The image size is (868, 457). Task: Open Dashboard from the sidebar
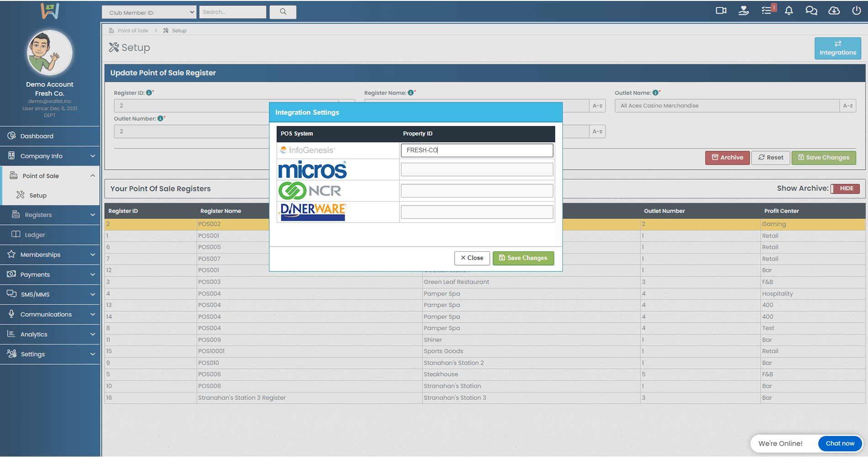coord(37,136)
